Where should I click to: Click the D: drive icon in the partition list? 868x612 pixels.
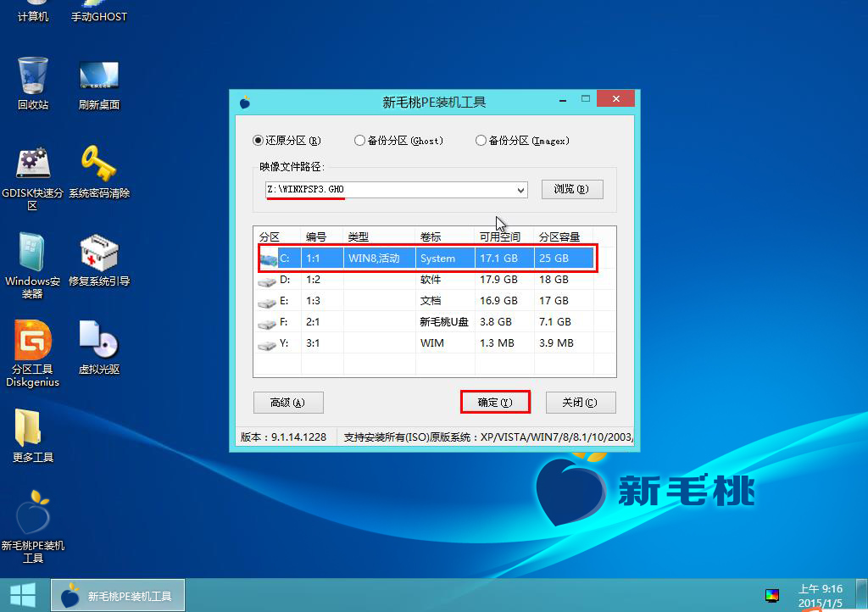(x=267, y=281)
